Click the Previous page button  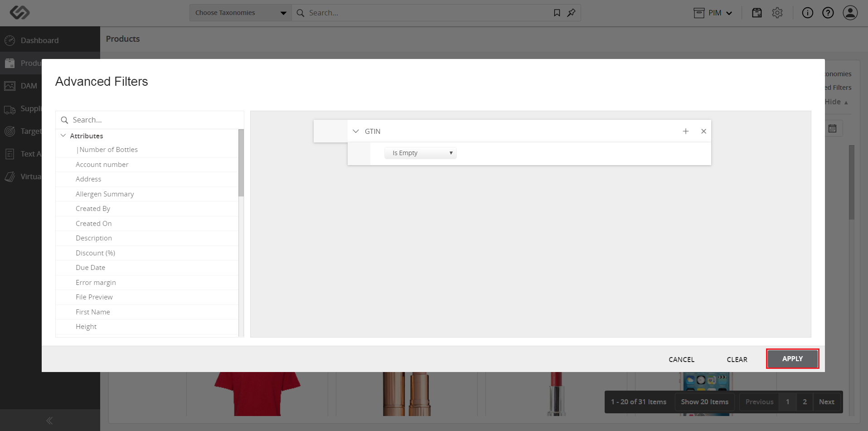pyautogui.click(x=759, y=402)
